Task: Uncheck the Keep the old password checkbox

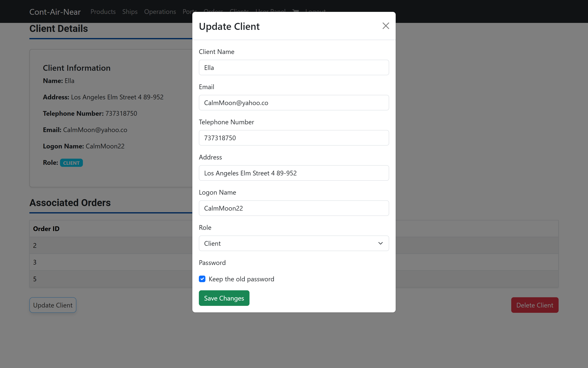Action: click(202, 279)
